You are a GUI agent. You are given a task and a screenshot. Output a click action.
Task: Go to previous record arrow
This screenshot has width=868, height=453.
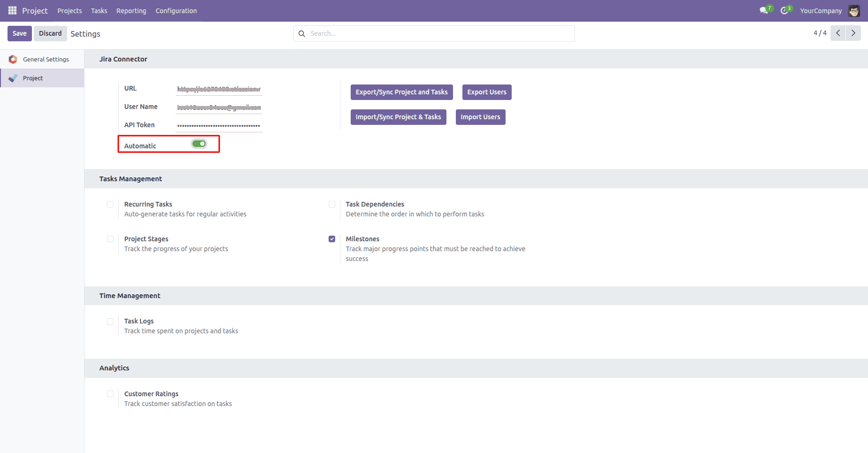838,33
